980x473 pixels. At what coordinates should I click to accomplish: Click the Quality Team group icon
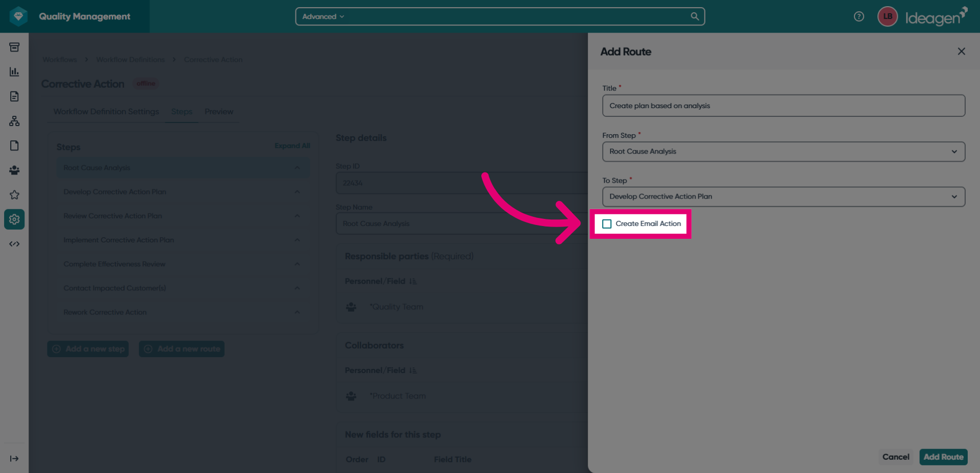pyautogui.click(x=351, y=307)
